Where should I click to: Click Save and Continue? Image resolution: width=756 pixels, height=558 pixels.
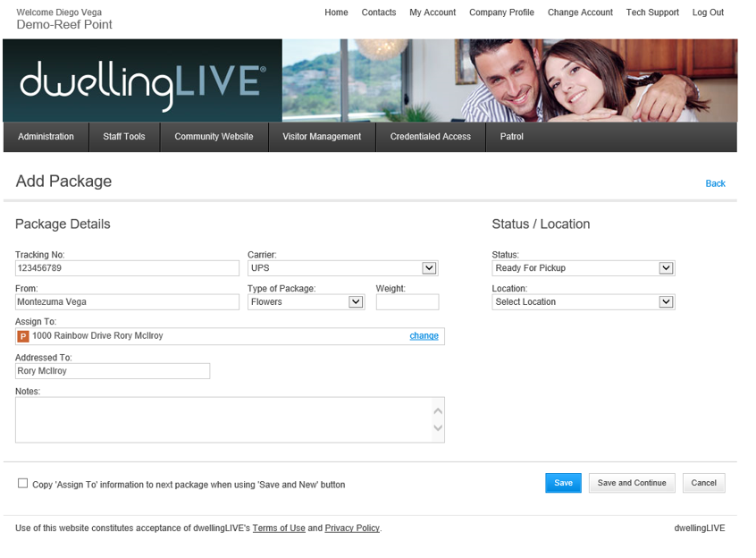pos(631,482)
